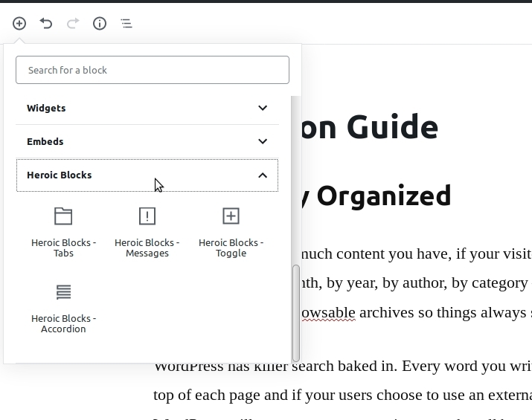Image resolution: width=532 pixels, height=420 pixels.
Task: Click the 'Organized' heading text
Action: [x=384, y=196]
